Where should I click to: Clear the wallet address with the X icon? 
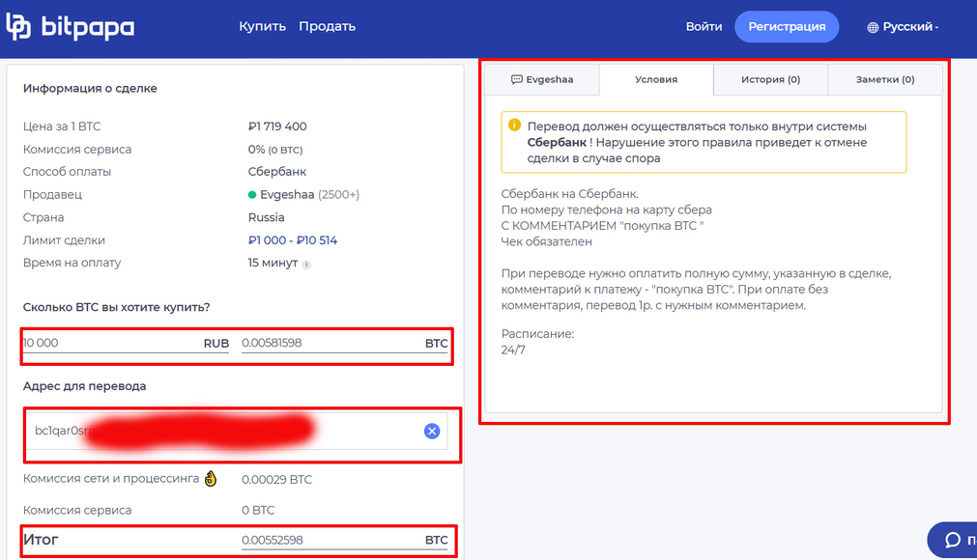pyautogui.click(x=432, y=431)
